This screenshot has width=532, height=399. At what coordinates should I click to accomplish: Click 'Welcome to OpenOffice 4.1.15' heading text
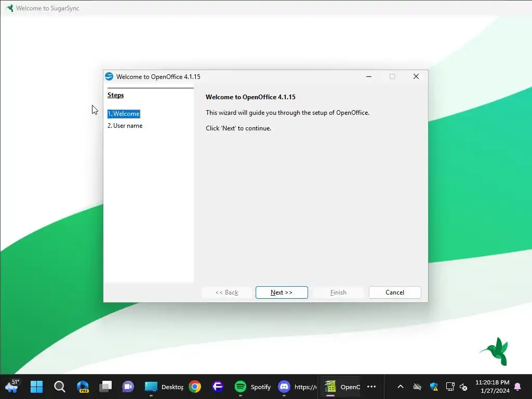[x=250, y=97]
